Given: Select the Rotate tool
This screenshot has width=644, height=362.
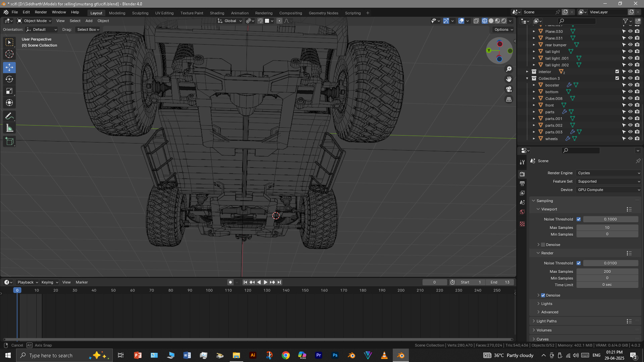Looking at the screenshot, I should pos(9,79).
